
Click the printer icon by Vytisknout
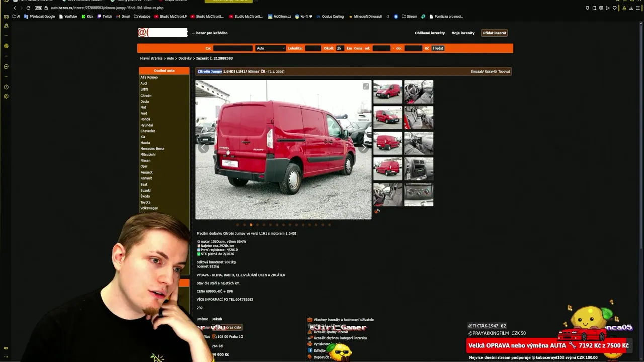(310, 344)
